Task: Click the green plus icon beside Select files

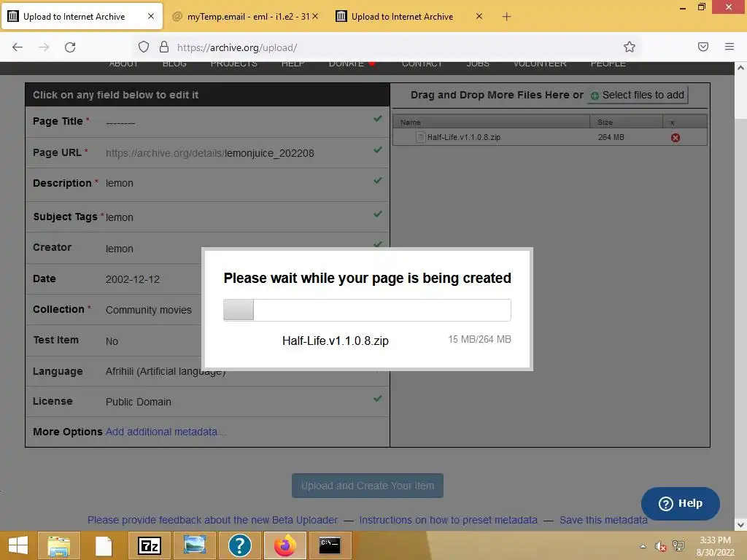Action: 595,96
